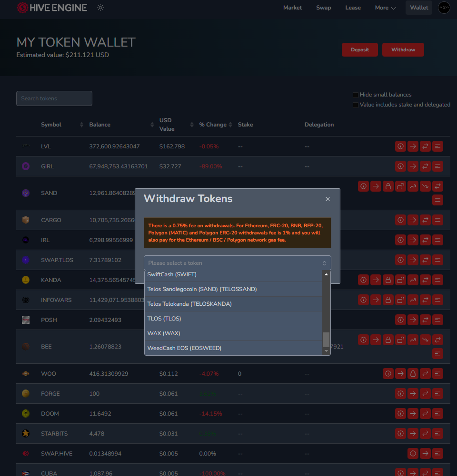Image resolution: width=457 pixels, height=476 pixels.
Task: Click the WOO symbol text
Action: coord(48,374)
